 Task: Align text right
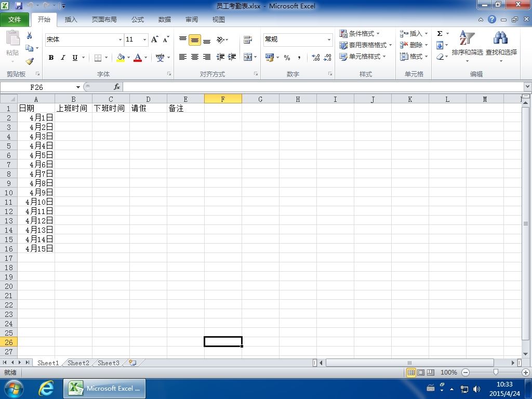(207, 57)
